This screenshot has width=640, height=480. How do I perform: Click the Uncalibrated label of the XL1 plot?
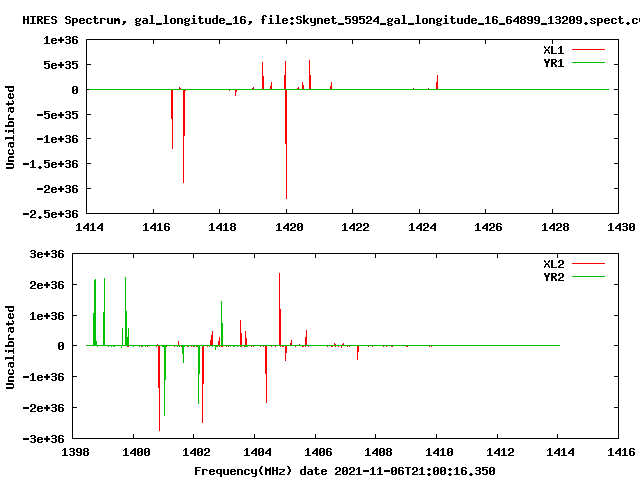click(10, 127)
